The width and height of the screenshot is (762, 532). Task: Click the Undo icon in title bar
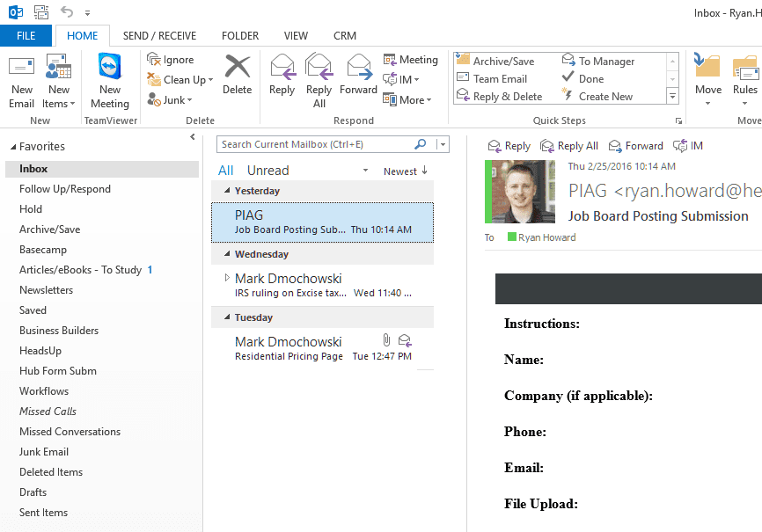pyautogui.click(x=67, y=11)
